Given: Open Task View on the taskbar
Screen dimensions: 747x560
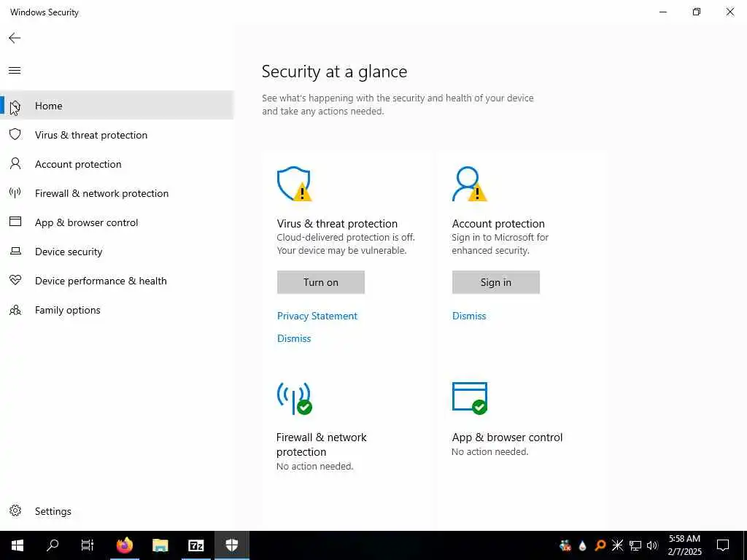Looking at the screenshot, I should pyautogui.click(x=88, y=545).
